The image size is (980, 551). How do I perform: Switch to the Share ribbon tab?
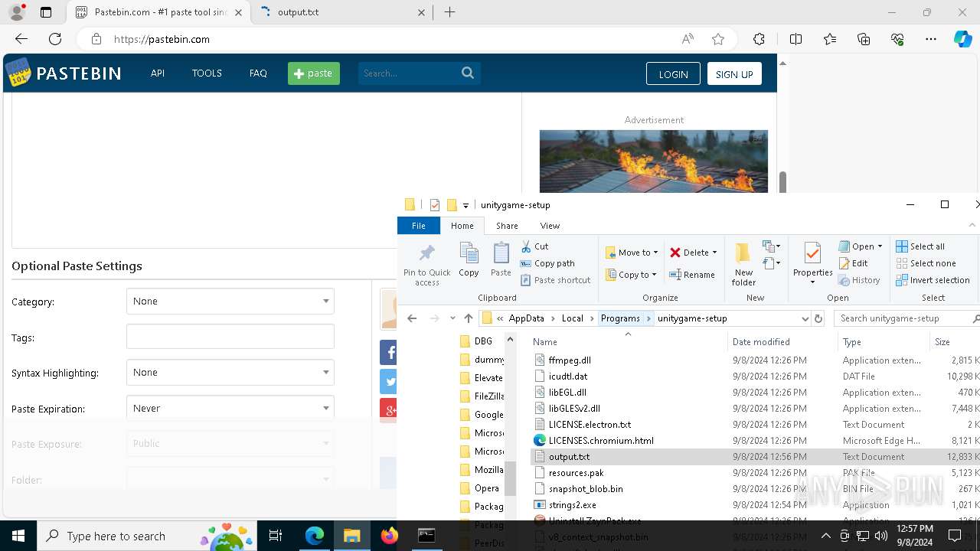click(x=507, y=226)
